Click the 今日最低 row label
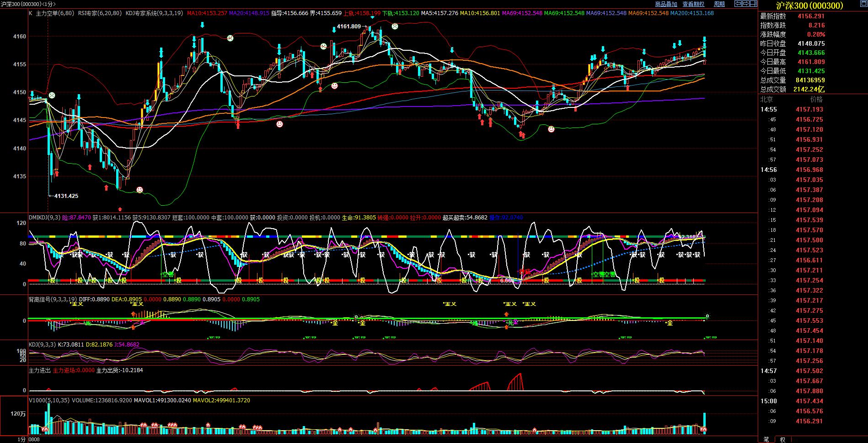The height and width of the screenshot is (443, 868). 773,71
